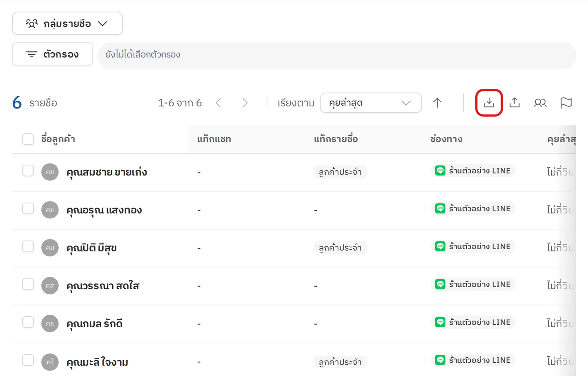Click ร้านตัวอย่าง LINE channel in คุณมะลิ row
This screenshot has height=392, width=588.
coord(473,360)
